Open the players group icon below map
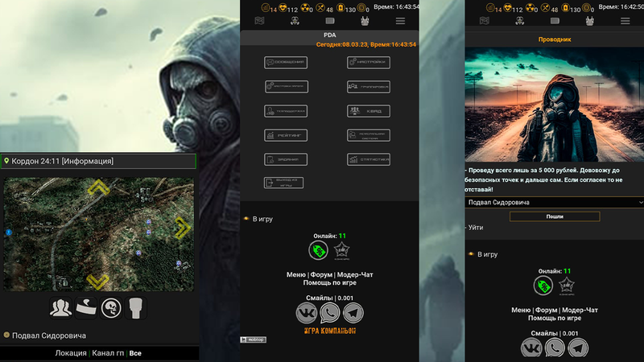 tap(60, 306)
